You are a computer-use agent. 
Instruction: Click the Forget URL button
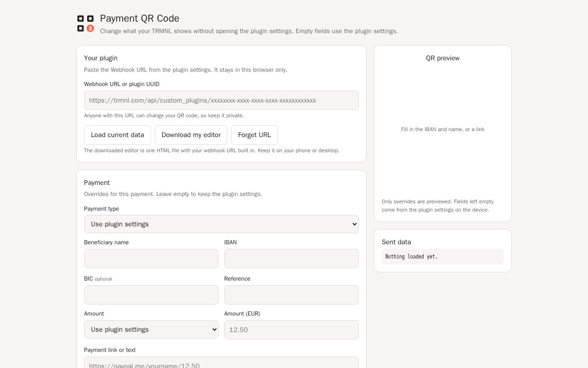tap(254, 135)
